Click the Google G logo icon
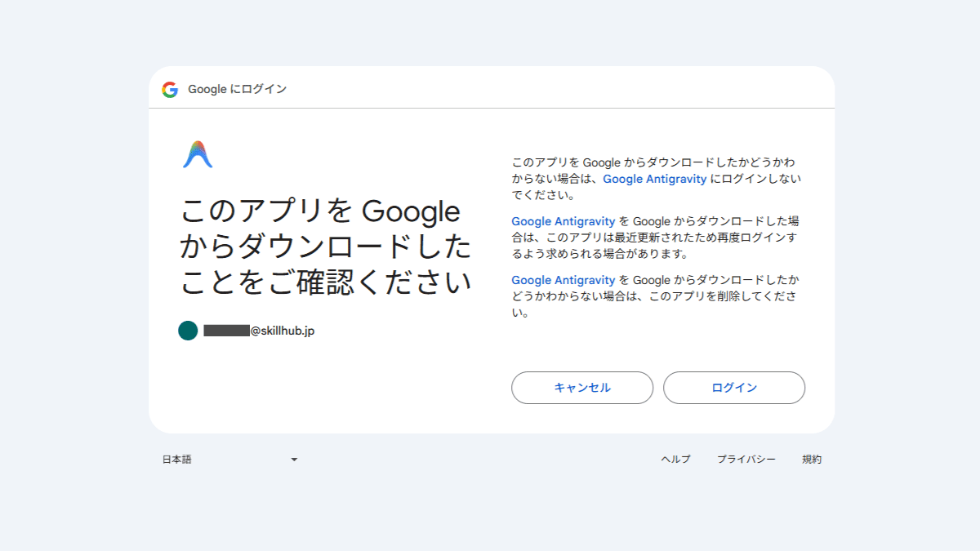This screenshot has height=551, width=980. pos(170,90)
